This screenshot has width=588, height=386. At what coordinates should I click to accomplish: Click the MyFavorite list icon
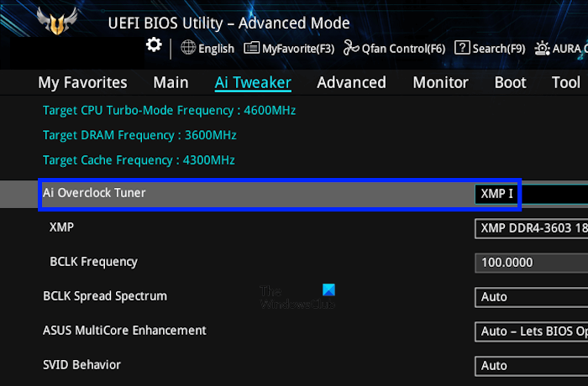(x=251, y=48)
